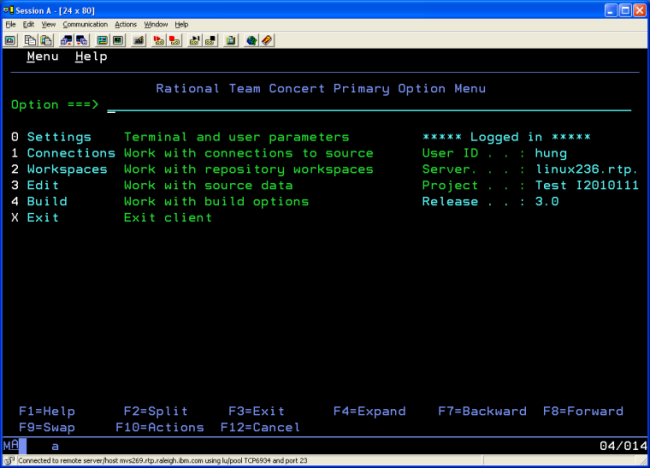Click the cursor position '04/014' indicator
Viewport: 650px width, 468px height.
tap(623, 446)
